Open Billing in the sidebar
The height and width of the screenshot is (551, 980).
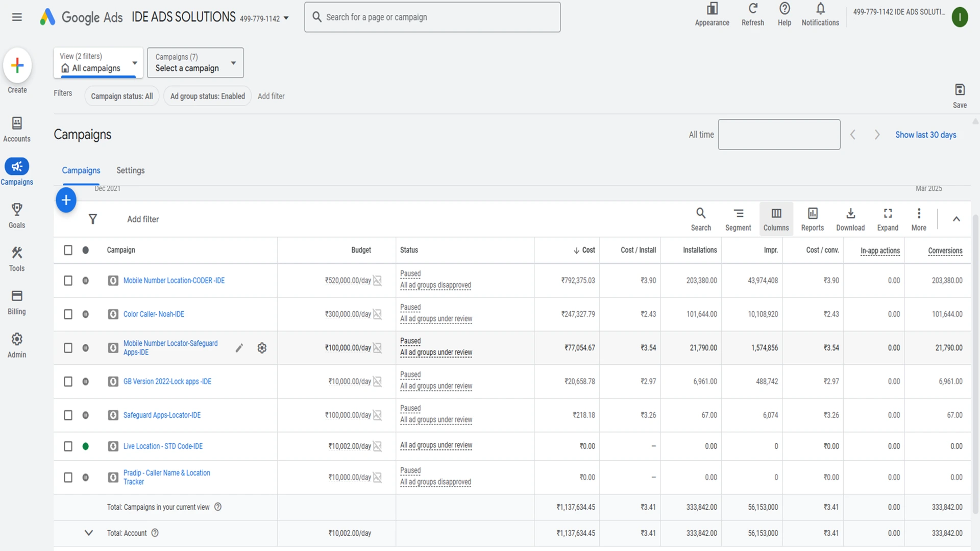point(17,303)
